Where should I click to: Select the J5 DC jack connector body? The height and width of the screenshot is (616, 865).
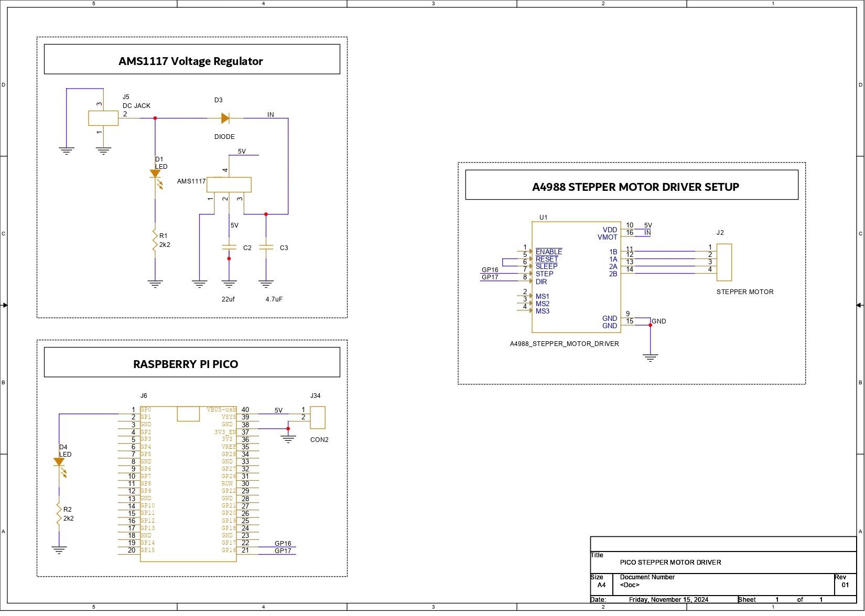(x=103, y=118)
